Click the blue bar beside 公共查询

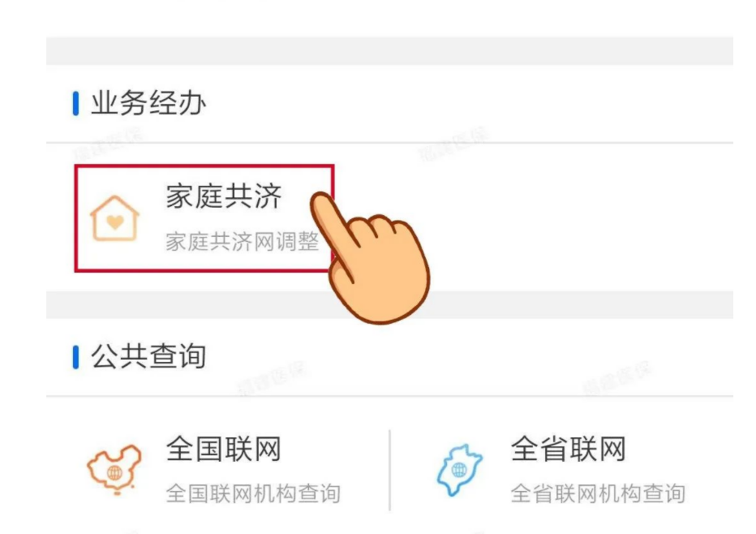click(x=76, y=357)
